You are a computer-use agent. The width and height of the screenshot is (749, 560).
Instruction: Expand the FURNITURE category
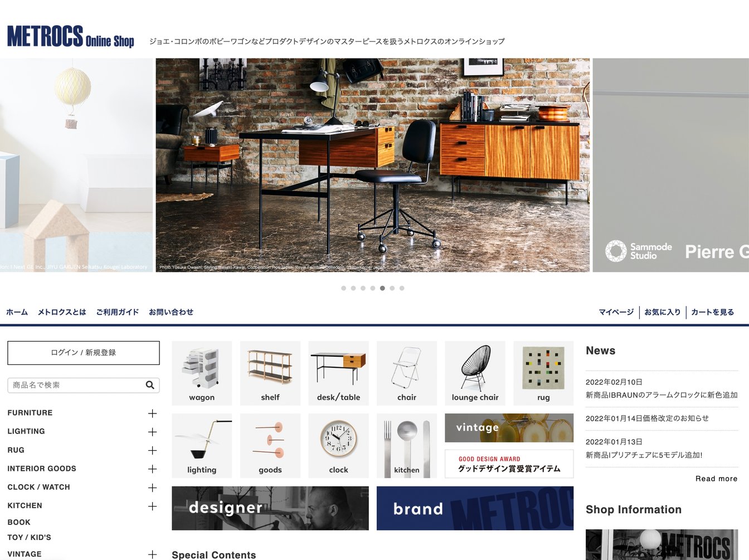[152, 413]
